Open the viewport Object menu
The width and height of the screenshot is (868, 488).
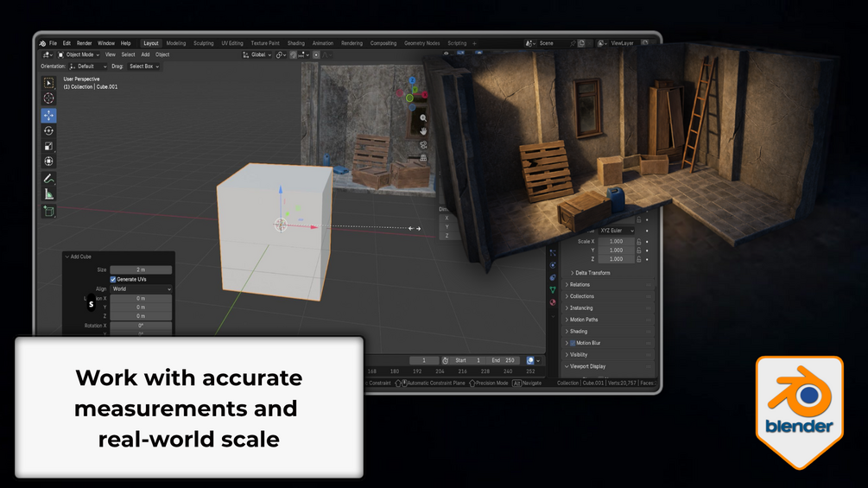[162, 54]
